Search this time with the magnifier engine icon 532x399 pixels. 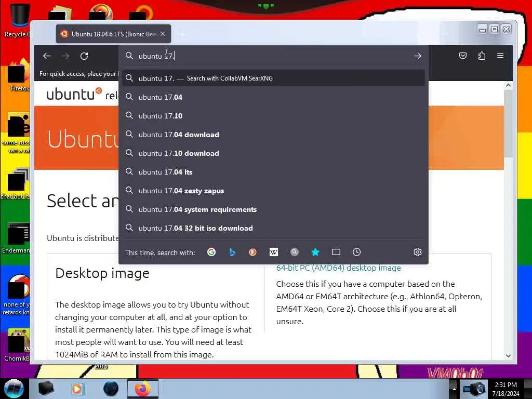(294, 252)
